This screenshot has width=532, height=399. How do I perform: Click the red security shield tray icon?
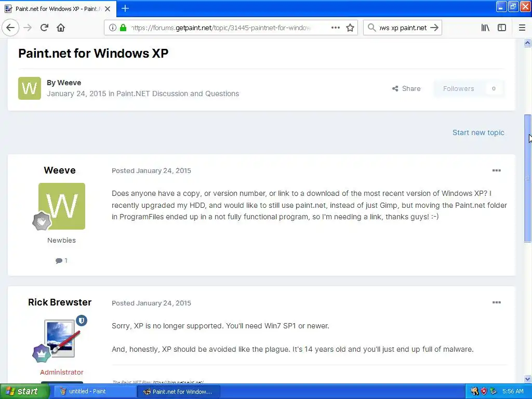tap(484, 392)
